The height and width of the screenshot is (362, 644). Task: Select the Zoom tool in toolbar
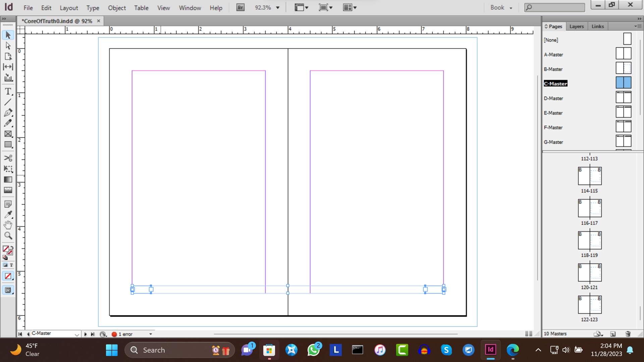8,235
